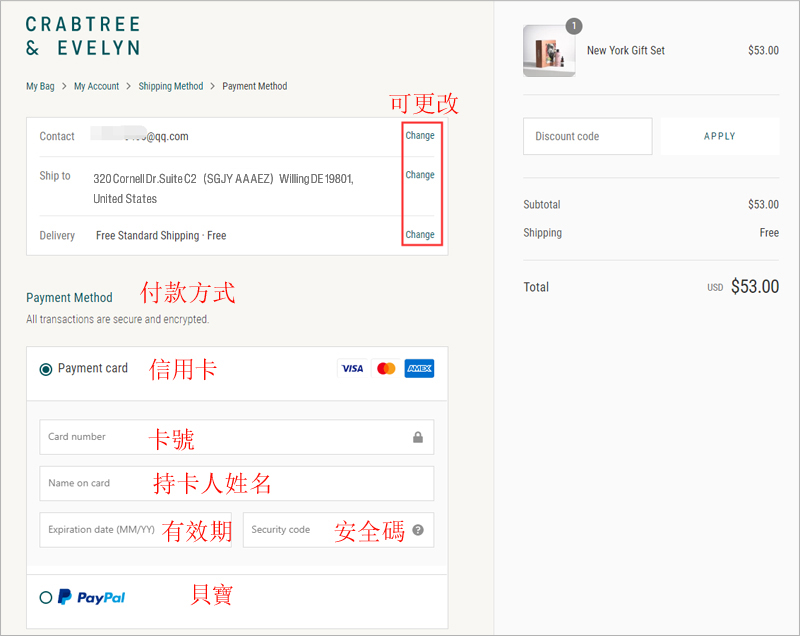This screenshot has width=800, height=636.
Task: Click the $53.00 item price
Action: point(763,50)
